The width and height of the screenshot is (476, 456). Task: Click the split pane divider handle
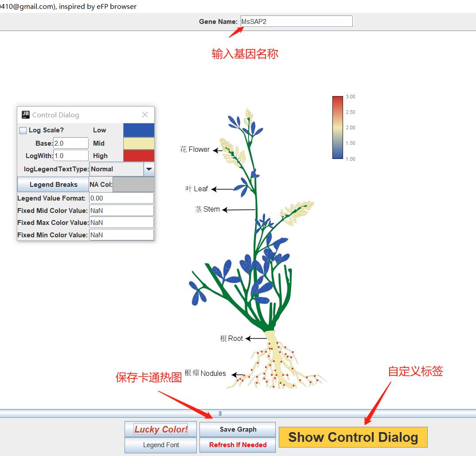(x=220, y=414)
